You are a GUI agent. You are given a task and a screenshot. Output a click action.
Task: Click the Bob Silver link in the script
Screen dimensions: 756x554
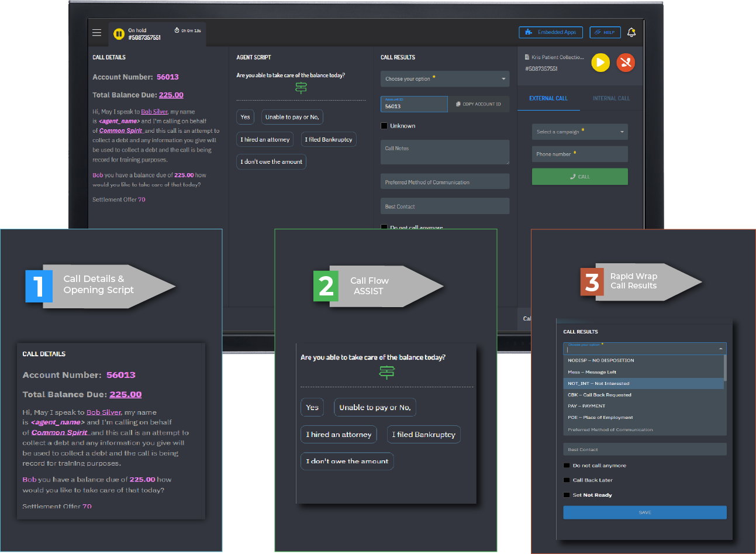(x=154, y=111)
